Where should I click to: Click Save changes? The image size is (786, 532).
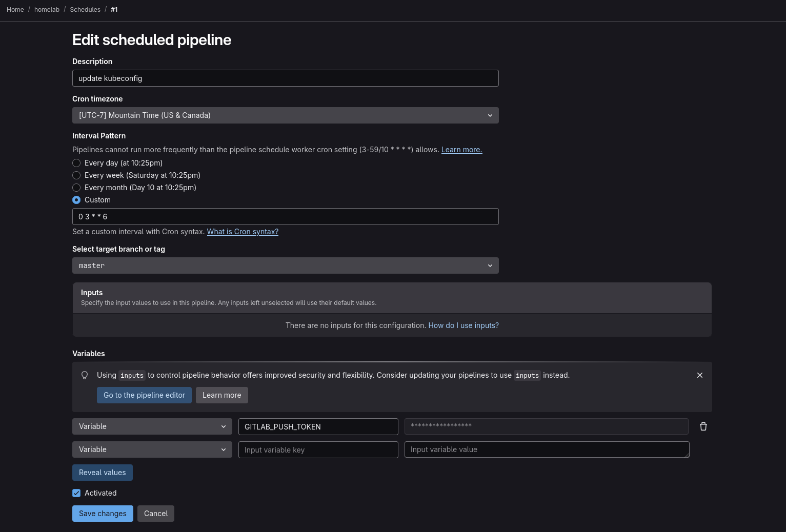coord(103,513)
